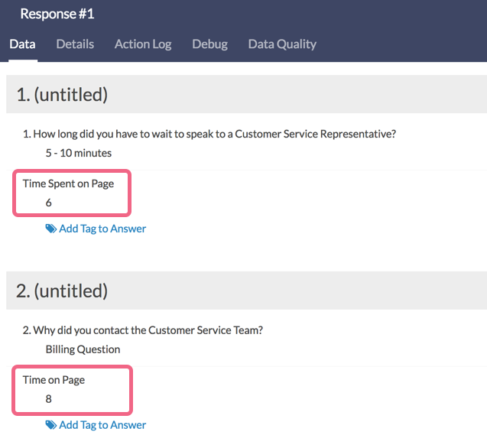The width and height of the screenshot is (487, 448).
Task: Click the wait time question text
Action: pyautogui.click(x=209, y=135)
